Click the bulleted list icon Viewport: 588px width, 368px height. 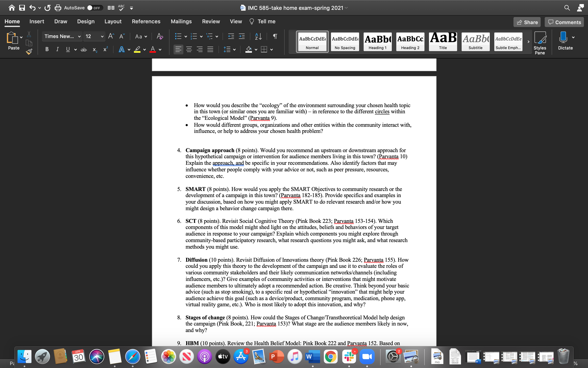coord(178,36)
